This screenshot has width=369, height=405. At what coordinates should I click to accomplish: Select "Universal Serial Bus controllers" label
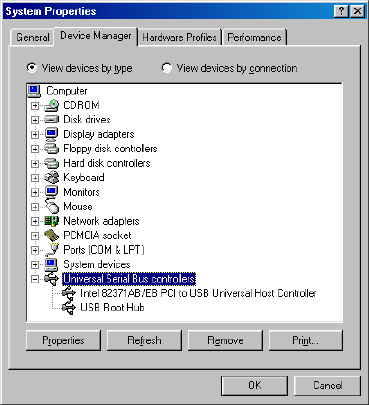pyautogui.click(x=129, y=279)
